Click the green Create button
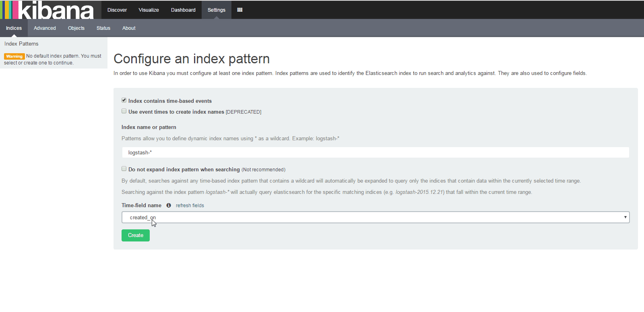The width and height of the screenshot is (644, 312). pyautogui.click(x=136, y=235)
